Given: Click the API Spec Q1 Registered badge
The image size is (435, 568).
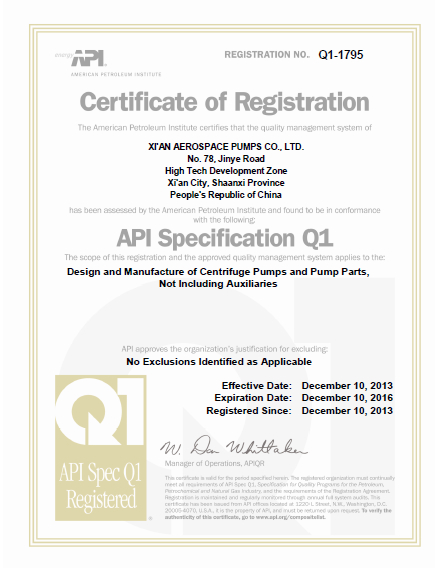Looking at the screenshot, I should pyautogui.click(x=101, y=448).
